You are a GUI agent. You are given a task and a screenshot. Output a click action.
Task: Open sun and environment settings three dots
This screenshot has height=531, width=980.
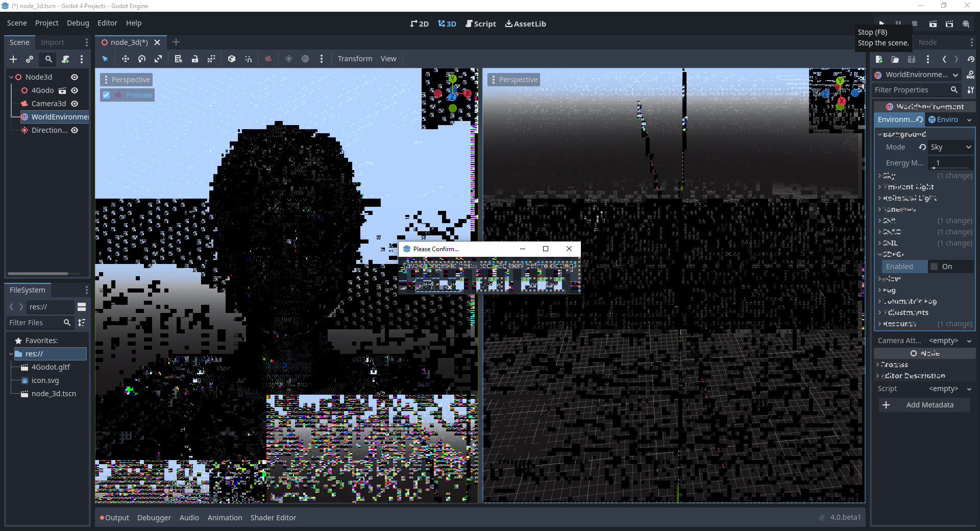322,59
